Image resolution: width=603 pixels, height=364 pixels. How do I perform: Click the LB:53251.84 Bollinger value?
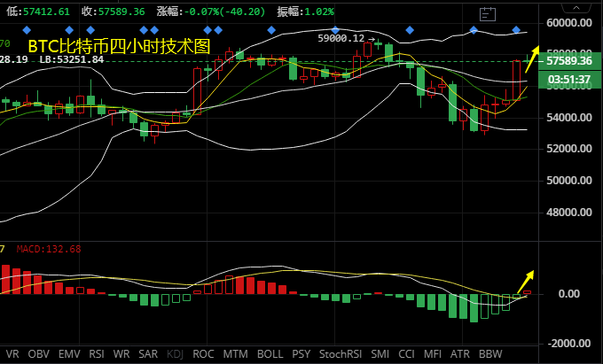click(72, 59)
